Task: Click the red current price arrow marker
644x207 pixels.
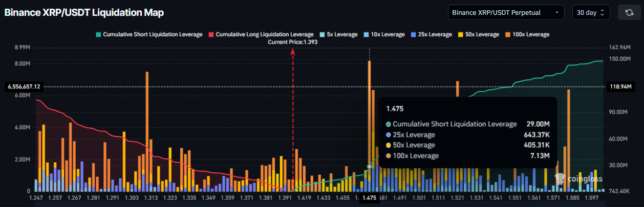Action: (x=293, y=51)
